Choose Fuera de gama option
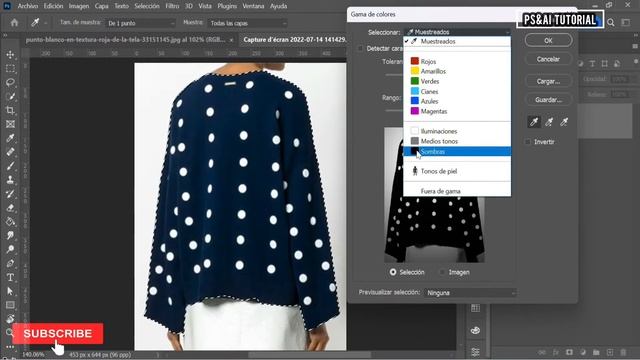640x360 pixels. point(457,191)
